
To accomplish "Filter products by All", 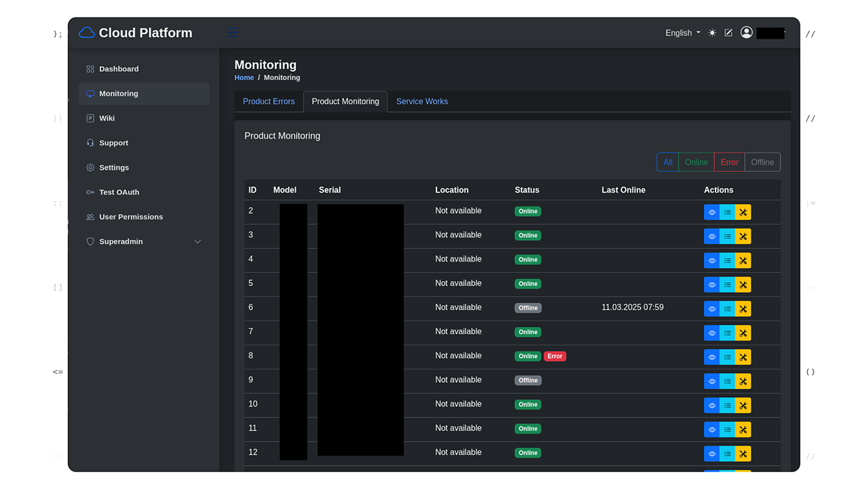I will [668, 162].
